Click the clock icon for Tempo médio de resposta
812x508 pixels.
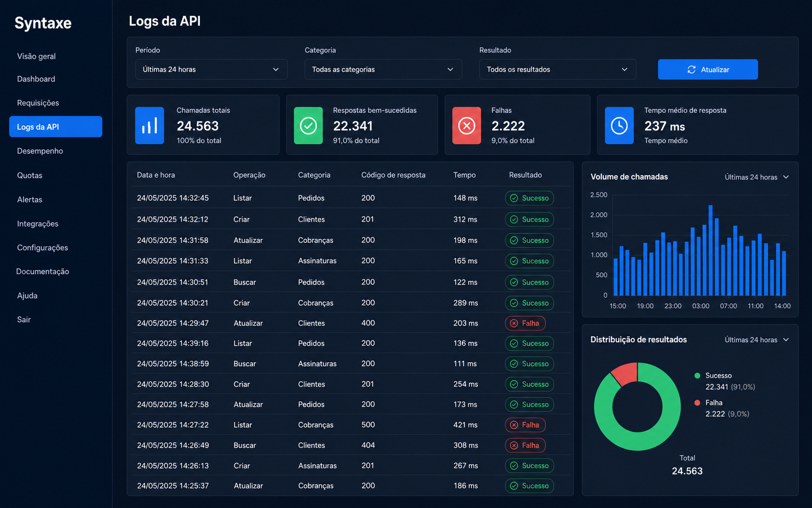tap(619, 125)
